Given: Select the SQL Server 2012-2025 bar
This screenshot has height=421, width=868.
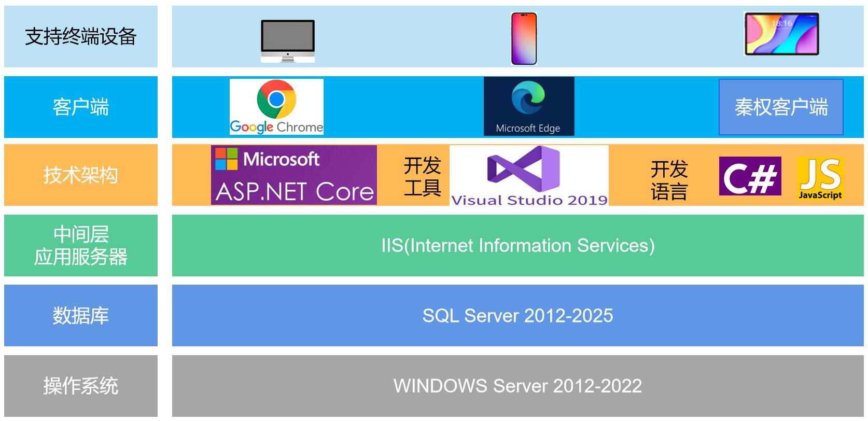Looking at the screenshot, I should click(517, 315).
